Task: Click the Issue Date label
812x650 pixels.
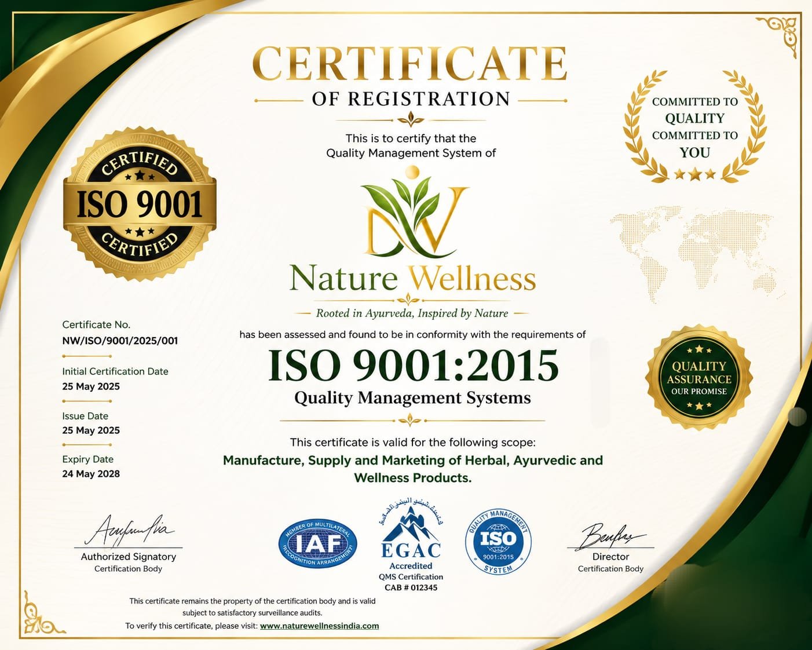Action: (x=85, y=416)
